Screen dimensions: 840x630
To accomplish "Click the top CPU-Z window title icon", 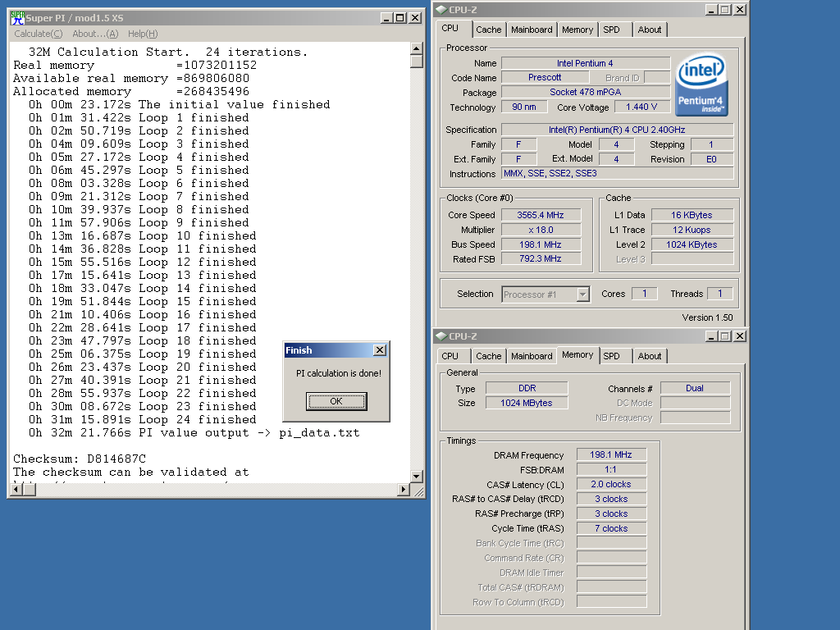I will click(x=441, y=9).
